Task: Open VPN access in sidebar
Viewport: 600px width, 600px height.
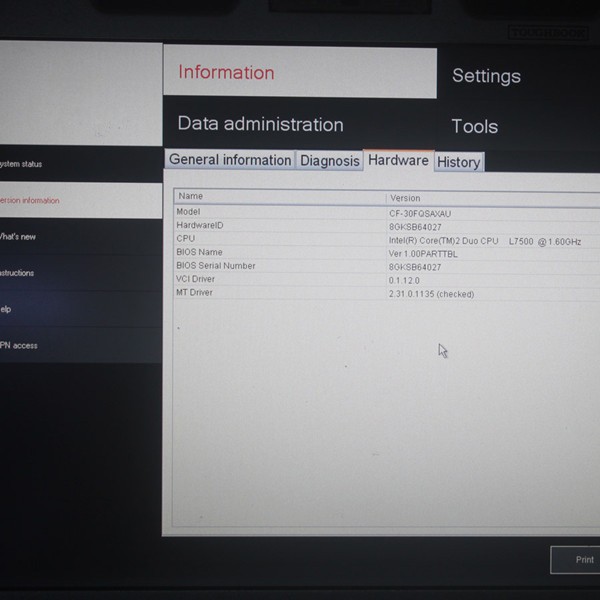Action: [25, 345]
